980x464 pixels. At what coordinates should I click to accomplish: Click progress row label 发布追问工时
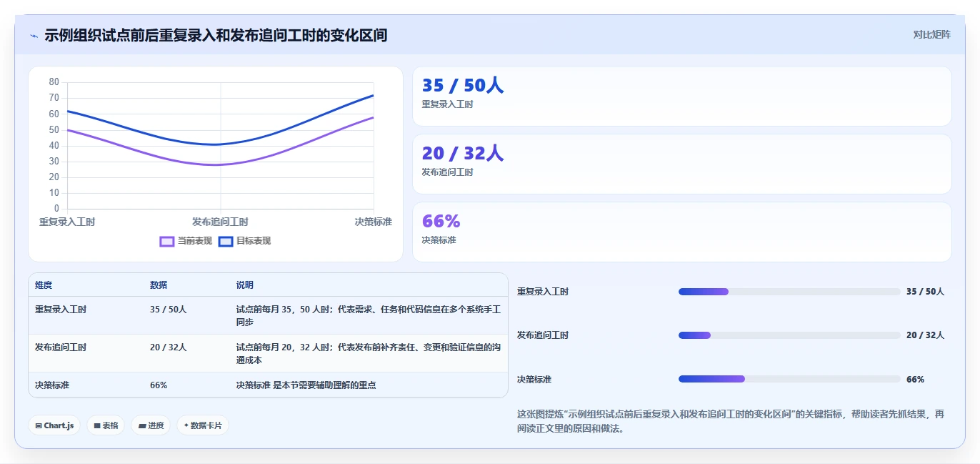tap(543, 335)
